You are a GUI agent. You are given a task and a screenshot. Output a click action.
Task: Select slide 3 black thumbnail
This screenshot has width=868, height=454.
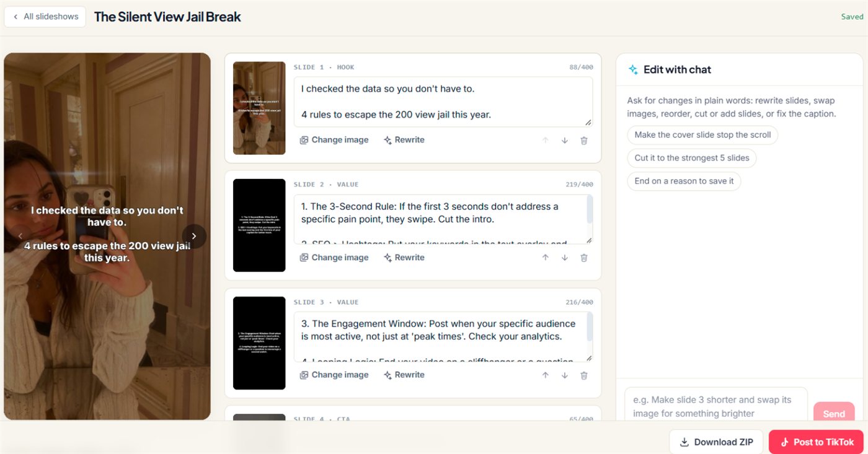tap(259, 343)
